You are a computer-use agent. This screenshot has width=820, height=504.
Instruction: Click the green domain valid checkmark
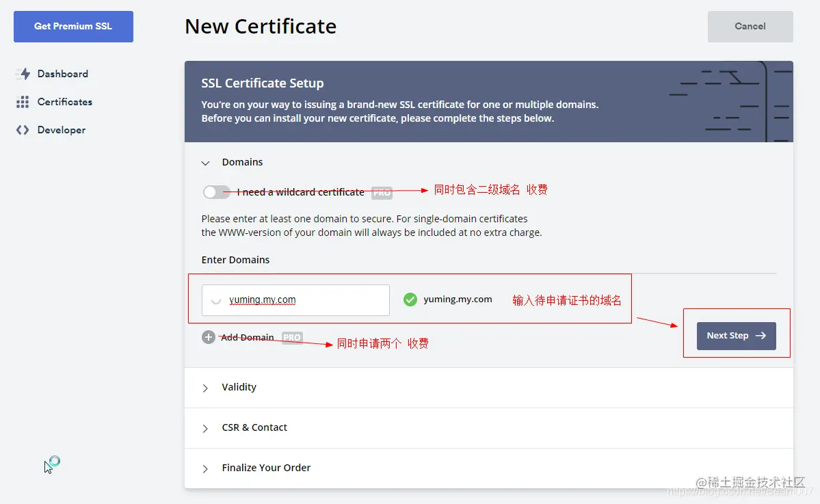click(x=410, y=300)
